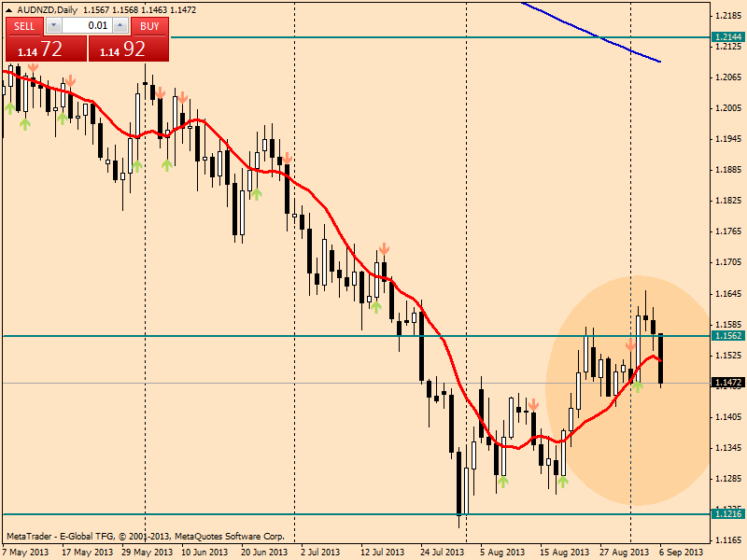This screenshot has width=747, height=560.
Task: Click the 2 Jul 2013 date label
Action: coord(320,553)
